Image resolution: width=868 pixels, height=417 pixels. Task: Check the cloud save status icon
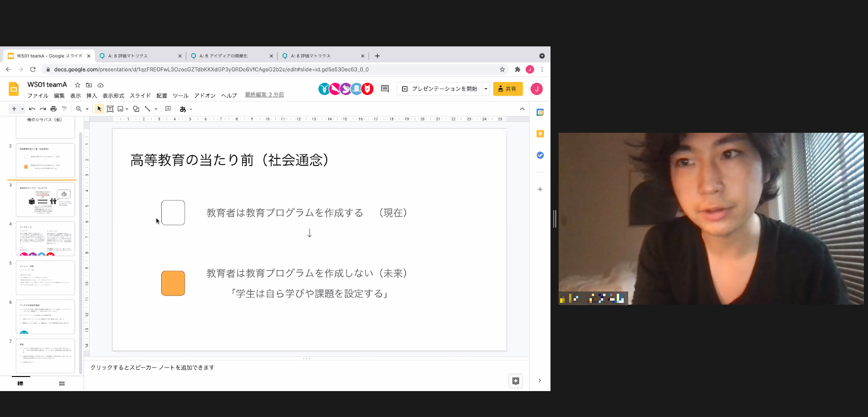101,85
